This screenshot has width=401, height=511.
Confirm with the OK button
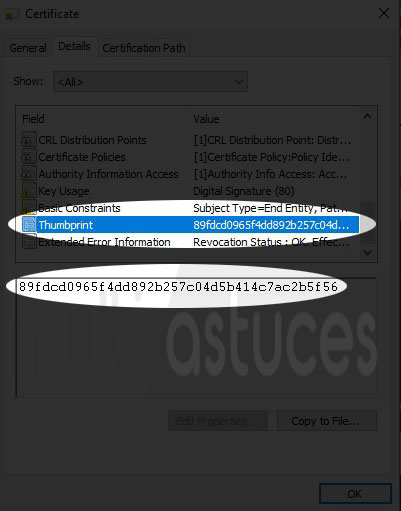click(x=355, y=493)
